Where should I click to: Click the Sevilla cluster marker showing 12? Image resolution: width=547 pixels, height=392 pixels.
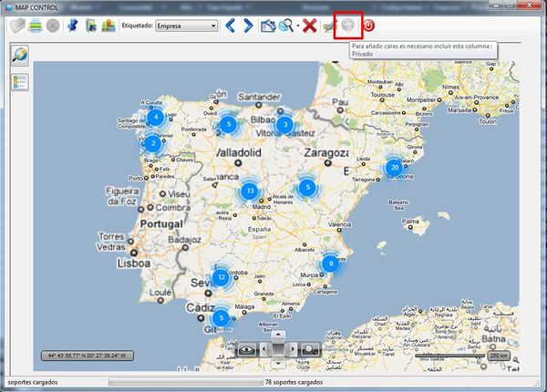(221, 277)
